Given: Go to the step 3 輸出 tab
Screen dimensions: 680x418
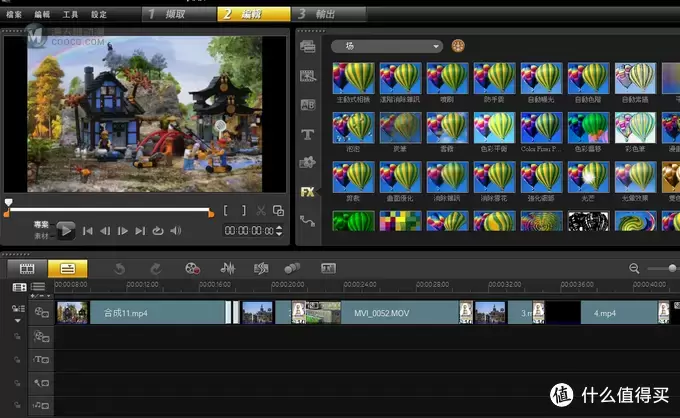Looking at the screenshot, I should [x=329, y=14].
